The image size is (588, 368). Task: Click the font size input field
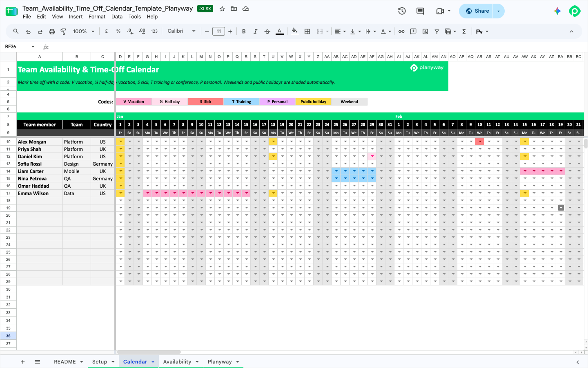pyautogui.click(x=219, y=31)
